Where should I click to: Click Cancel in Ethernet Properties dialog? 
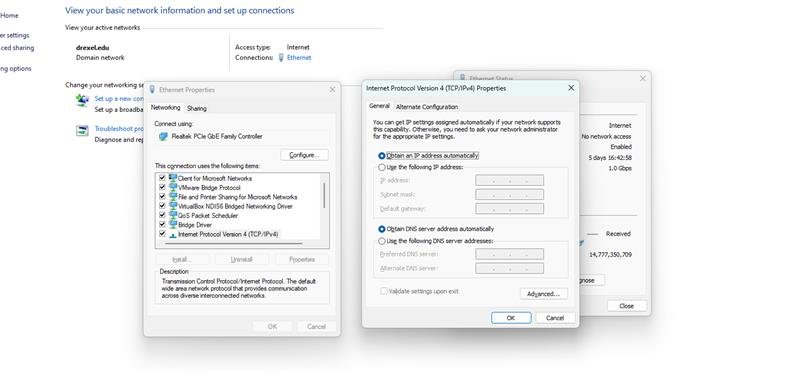point(316,327)
